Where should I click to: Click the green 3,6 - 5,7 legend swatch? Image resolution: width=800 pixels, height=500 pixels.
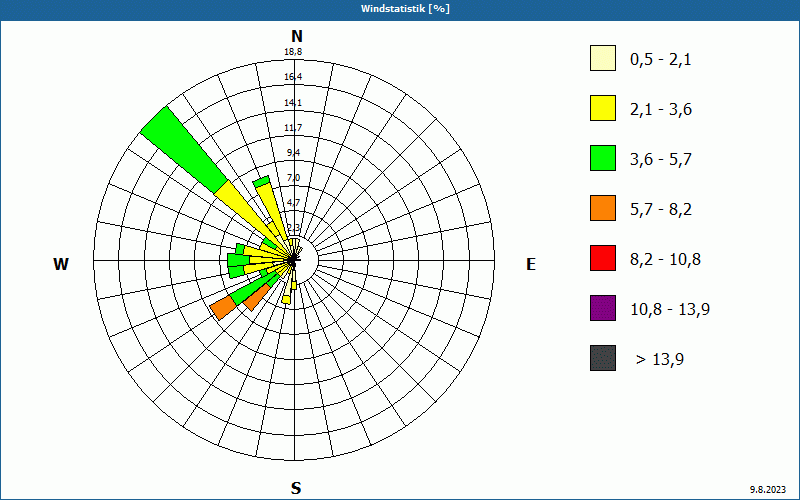tap(603, 158)
